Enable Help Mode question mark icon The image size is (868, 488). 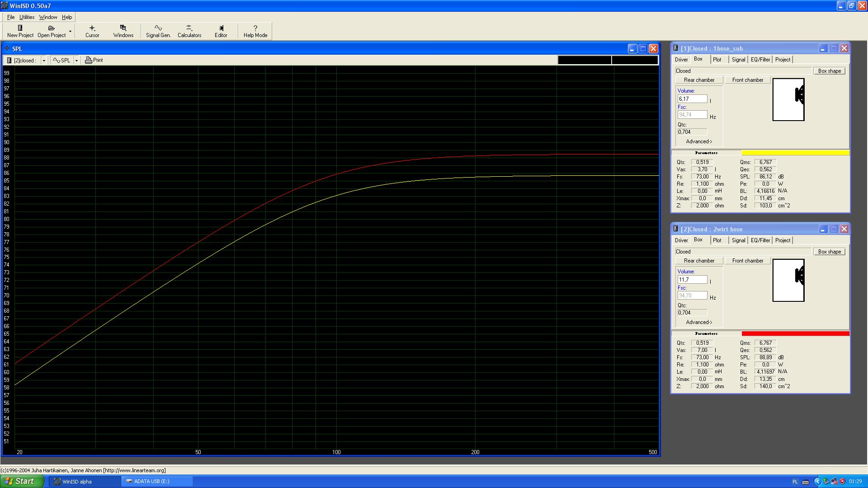point(255,28)
